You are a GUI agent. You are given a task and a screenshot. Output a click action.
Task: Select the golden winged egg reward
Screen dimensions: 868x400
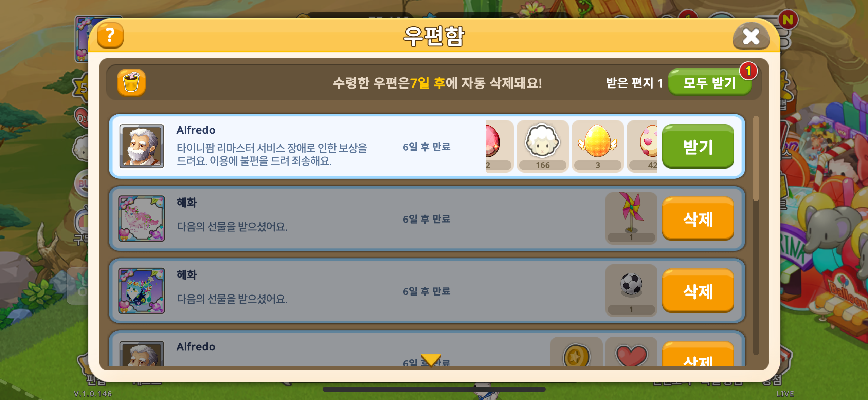pyautogui.click(x=597, y=146)
